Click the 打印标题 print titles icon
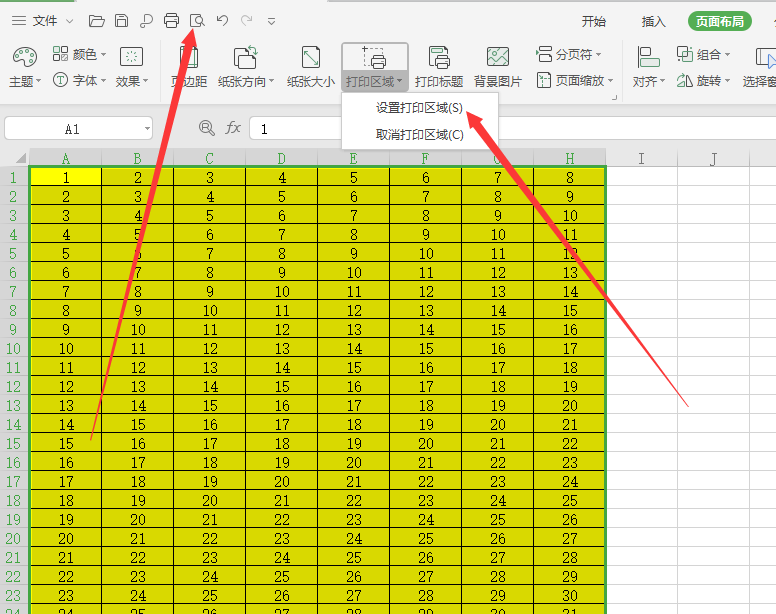Image resolution: width=776 pixels, height=614 pixels. (x=439, y=57)
